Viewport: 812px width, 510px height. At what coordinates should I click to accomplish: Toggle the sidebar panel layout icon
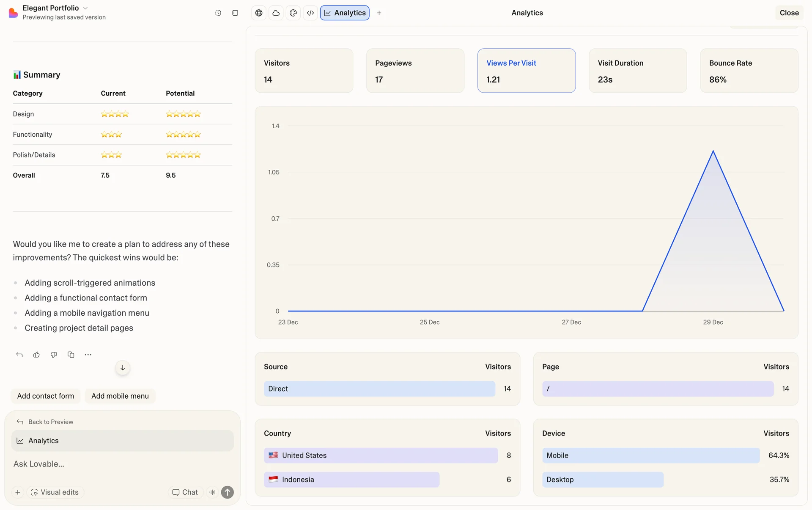click(235, 13)
